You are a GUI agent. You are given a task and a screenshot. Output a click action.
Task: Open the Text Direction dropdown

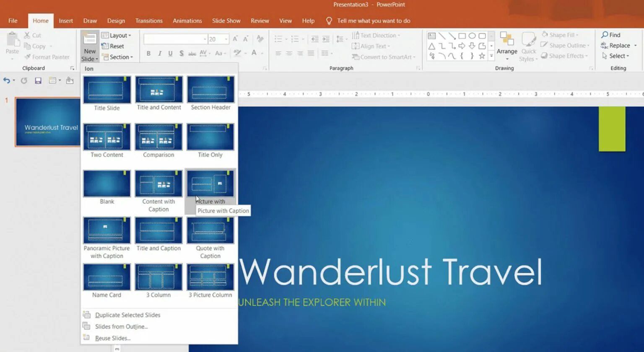click(376, 35)
